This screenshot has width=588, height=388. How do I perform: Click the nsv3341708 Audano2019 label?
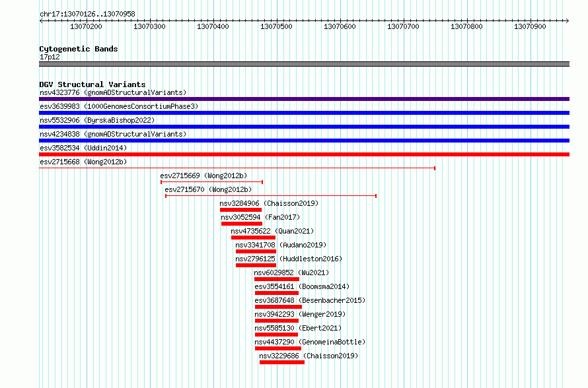pos(281,245)
